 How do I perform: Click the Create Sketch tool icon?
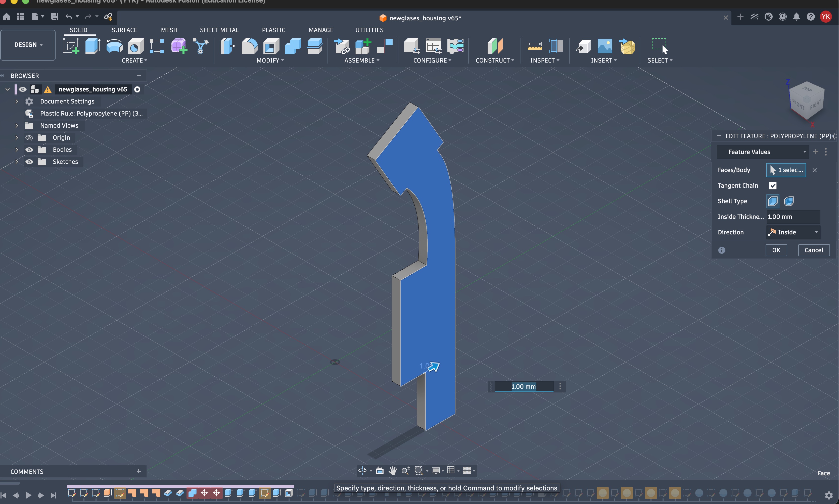(71, 46)
